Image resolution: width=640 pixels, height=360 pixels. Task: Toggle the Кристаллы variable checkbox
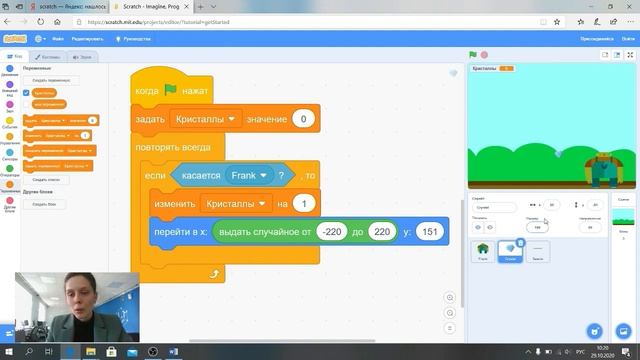pos(26,93)
